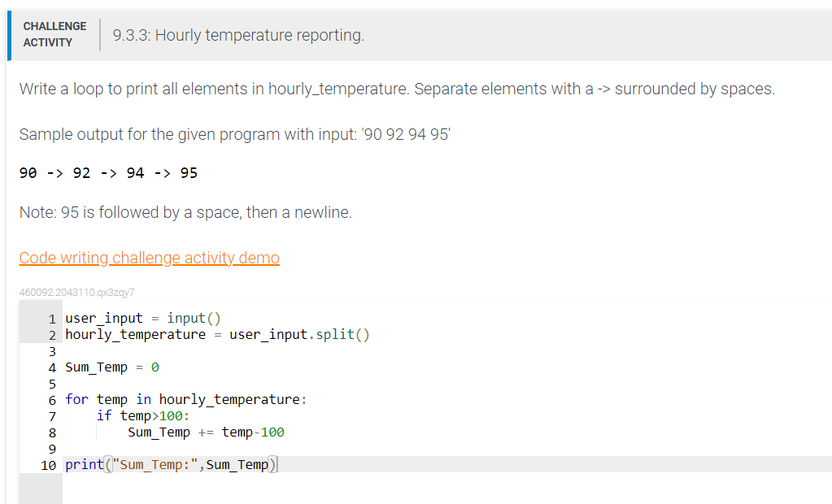This screenshot has width=832, height=504.
Task: Click line number 1 in the gutter
Action: coord(51,318)
